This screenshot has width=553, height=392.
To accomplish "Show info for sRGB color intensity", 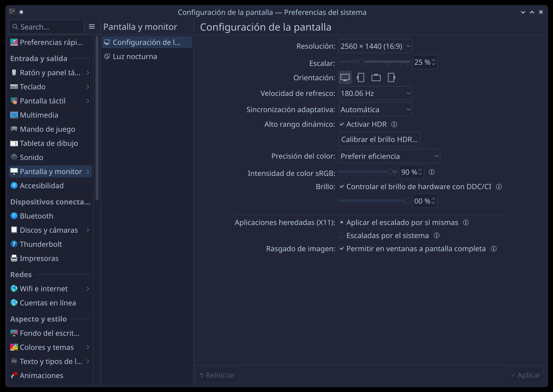I will [432, 172].
